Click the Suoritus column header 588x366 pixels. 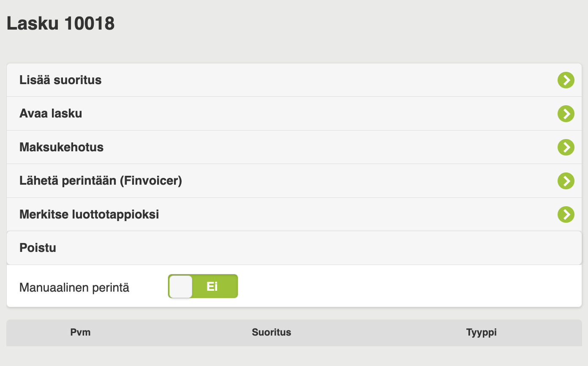pos(272,332)
